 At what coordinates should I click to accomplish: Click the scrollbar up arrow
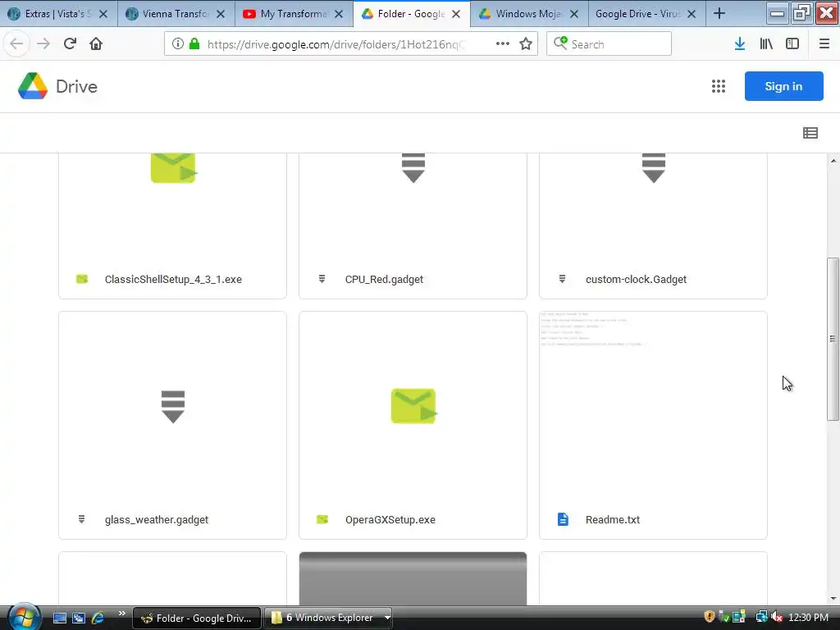(x=833, y=160)
